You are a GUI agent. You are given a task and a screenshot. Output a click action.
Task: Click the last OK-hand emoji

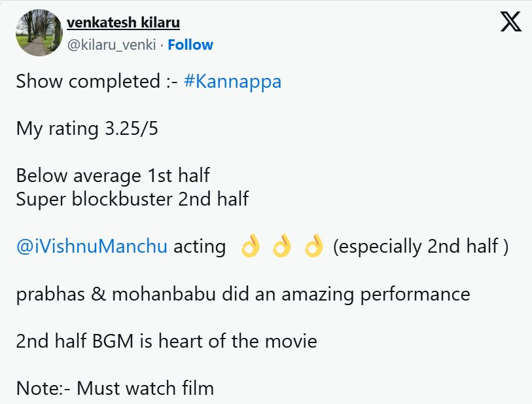pos(314,246)
